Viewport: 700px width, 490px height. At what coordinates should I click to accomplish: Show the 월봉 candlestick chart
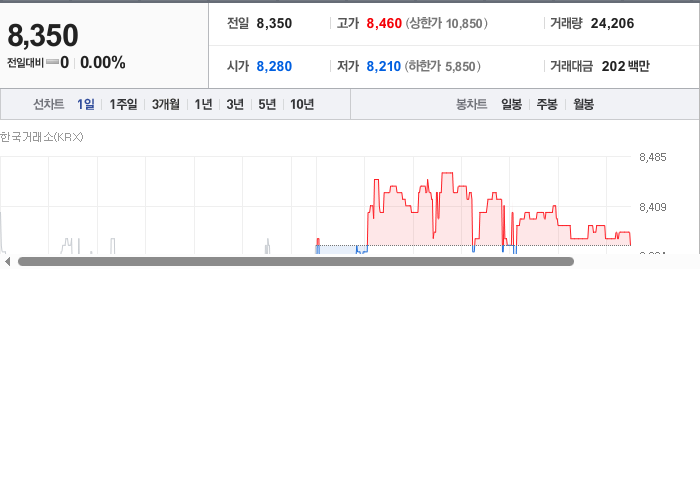[583, 104]
